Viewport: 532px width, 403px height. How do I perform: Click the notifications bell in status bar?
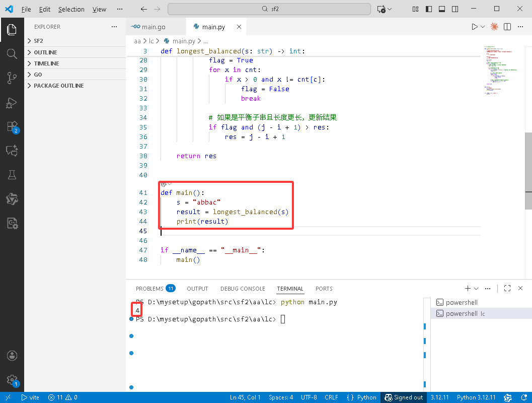tap(524, 397)
